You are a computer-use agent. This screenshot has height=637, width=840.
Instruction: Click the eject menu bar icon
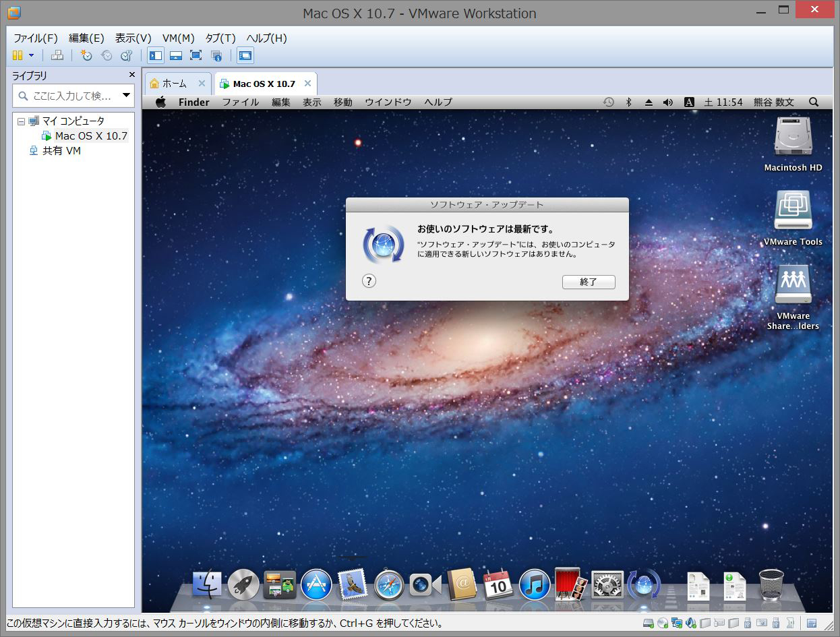649,102
